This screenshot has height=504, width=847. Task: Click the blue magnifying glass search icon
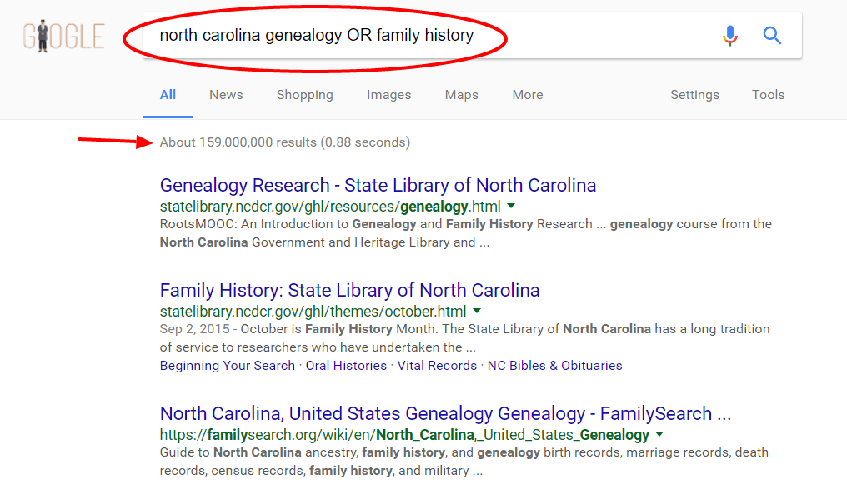pyautogui.click(x=772, y=36)
